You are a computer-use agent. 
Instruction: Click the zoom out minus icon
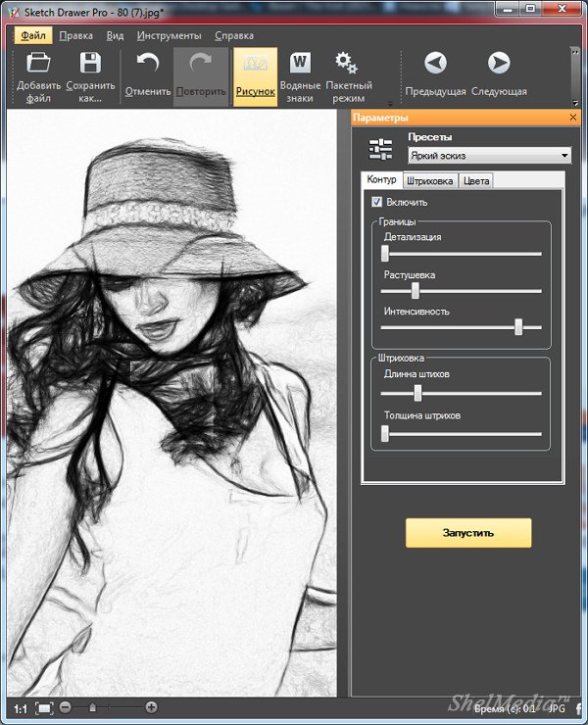point(66,706)
